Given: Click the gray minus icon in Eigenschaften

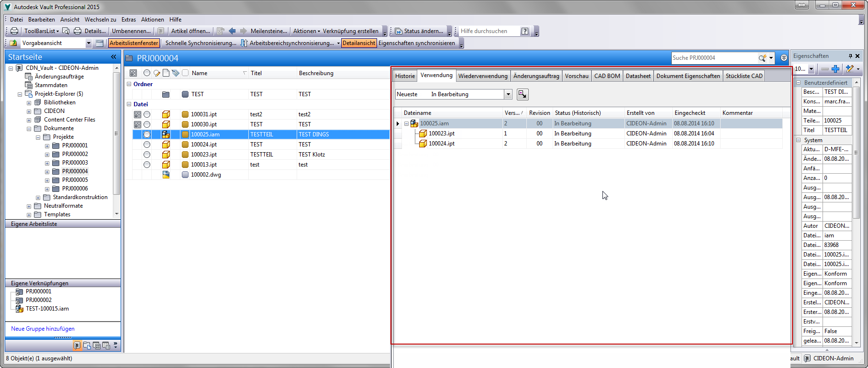Looking at the screenshot, I should tap(825, 69).
